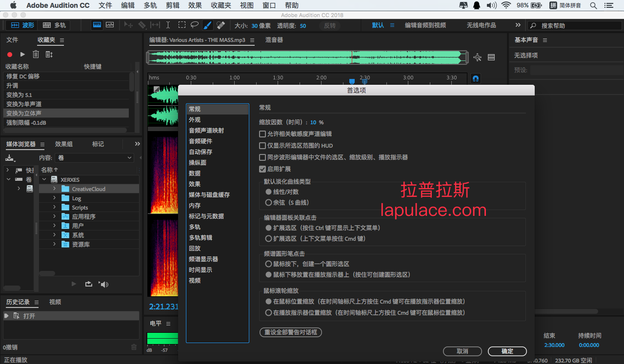624x364 pixels.
Task: Open the favorites reorder list icon
Action: coord(49,55)
